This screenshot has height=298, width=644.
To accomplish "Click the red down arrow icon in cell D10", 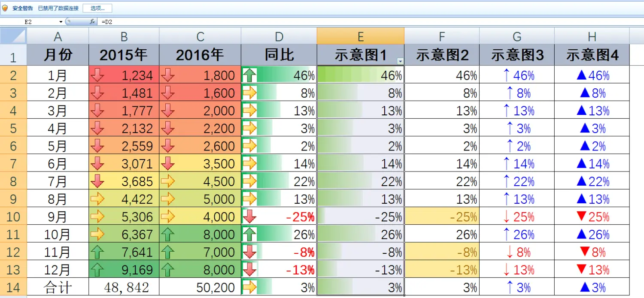I will (x=249, y=217).
